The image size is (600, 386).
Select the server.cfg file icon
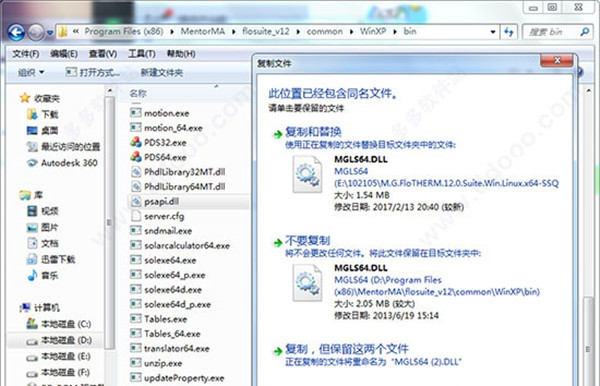[136, 216]
